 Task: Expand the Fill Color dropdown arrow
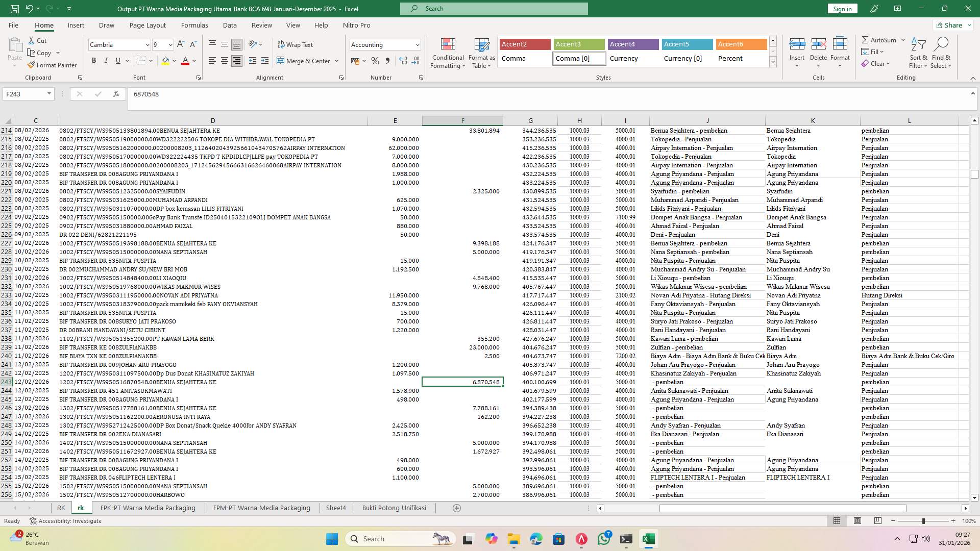coord(174,61)
